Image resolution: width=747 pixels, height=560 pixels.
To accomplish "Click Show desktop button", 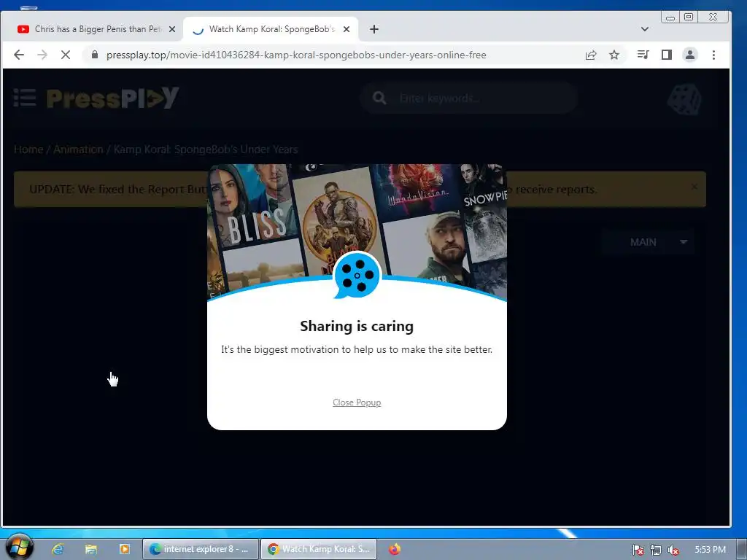I will point(741,549).
